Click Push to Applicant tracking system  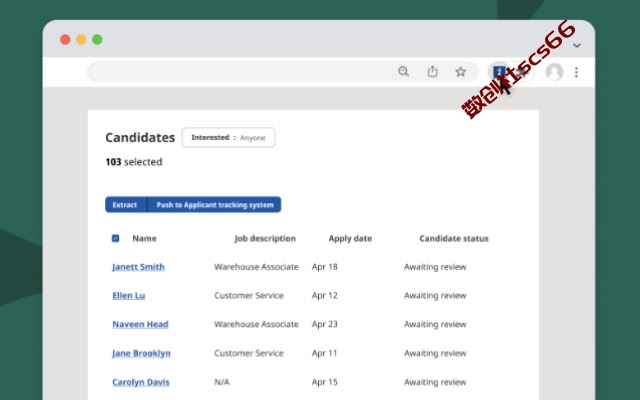tap(215, 204)
